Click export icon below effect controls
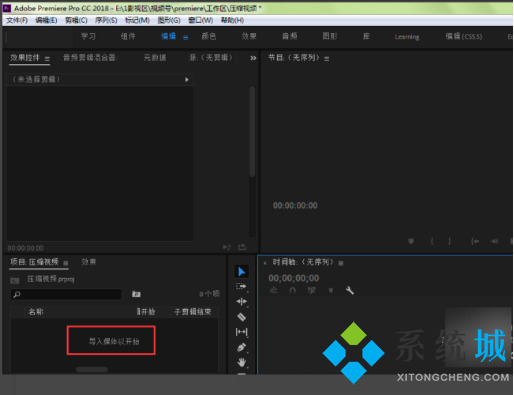 (242, 247)
